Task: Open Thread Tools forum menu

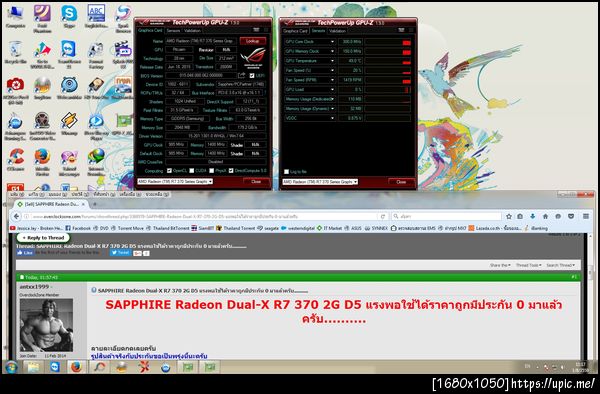Action: pos(528,265)
